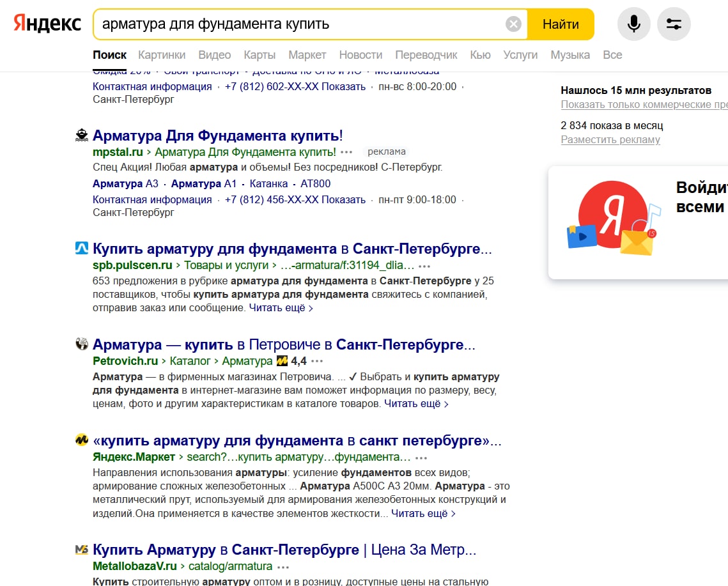
Task: Click the Petrovich.ru domain link
Action: [x=125, y=361]
